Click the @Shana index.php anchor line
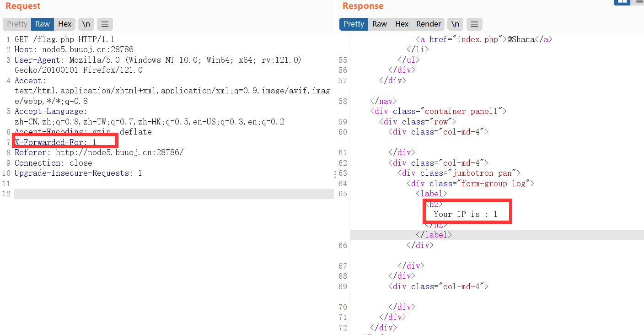Screen dimensions: 644x335 484,39
